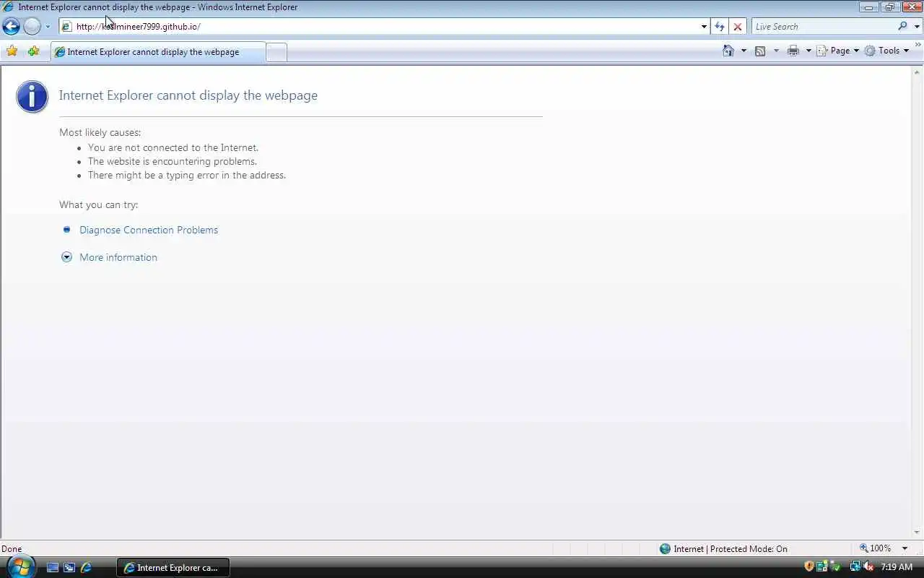Click the Diagnose Connection Problems link
Image resolution: width=924 pixels, height=578 pixels.
[x=149, y=230]
